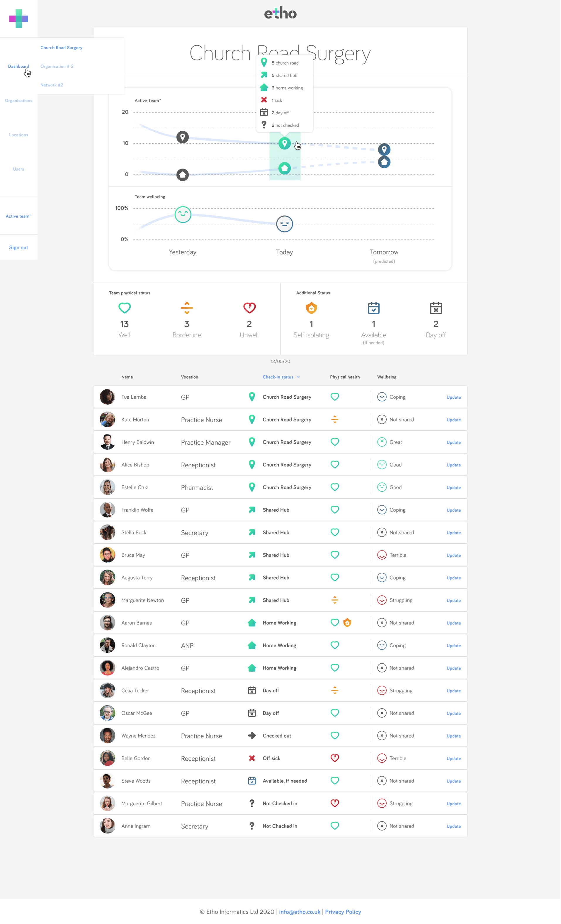Screen dimensions: 561x924
Task: Click the Etho cross logo icon
Action: click(19, 19)
